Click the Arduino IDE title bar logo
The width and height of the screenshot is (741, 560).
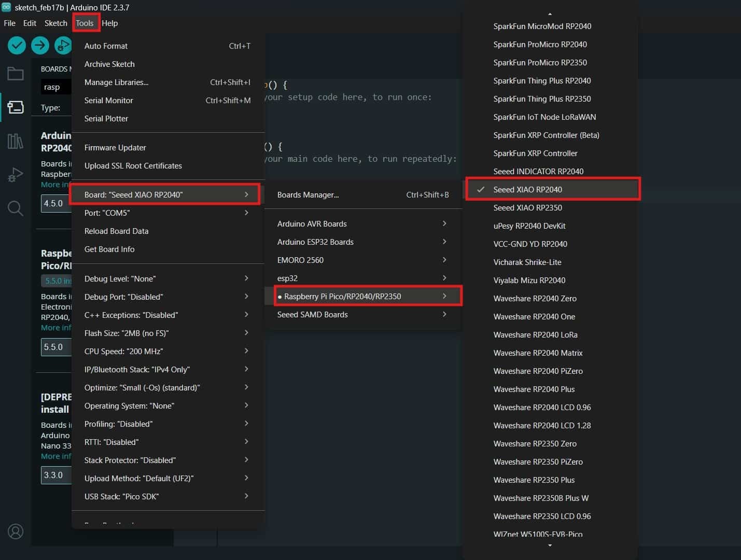point(6,7)
